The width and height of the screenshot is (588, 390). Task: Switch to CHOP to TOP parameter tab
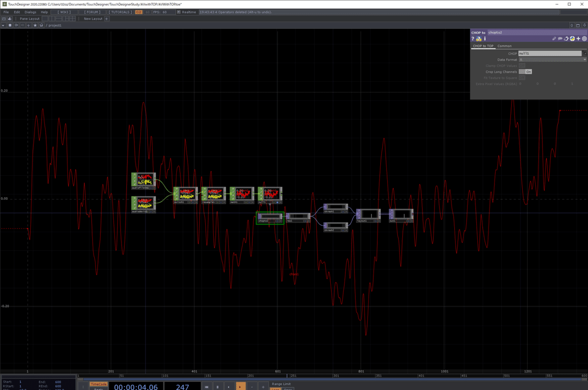[x=483, y=46]
